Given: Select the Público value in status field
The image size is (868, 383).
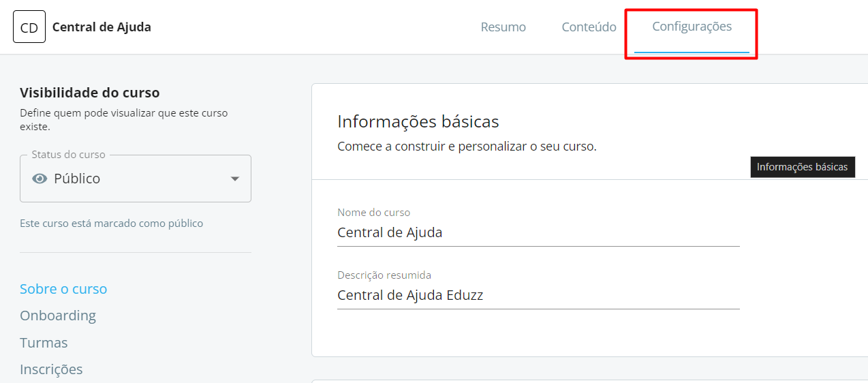Looking at the screenshot, I should [77, 179].
